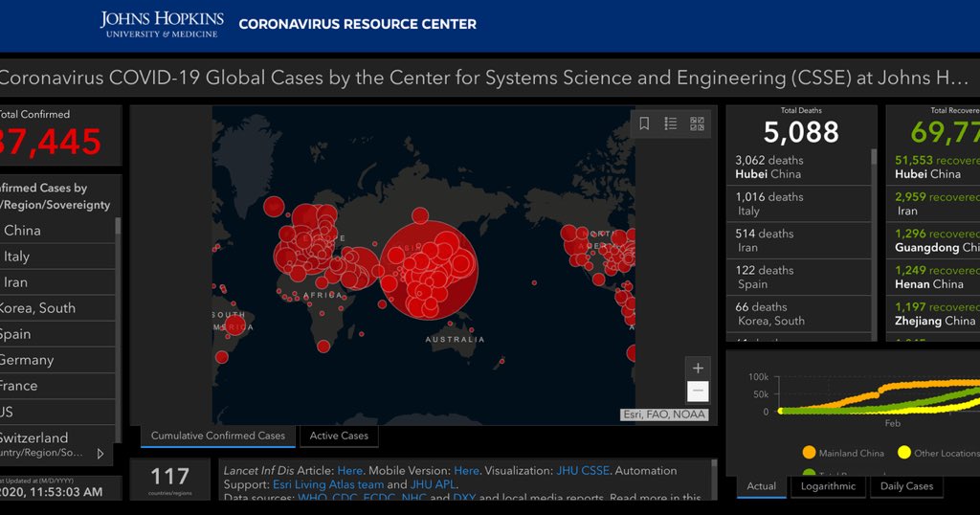Open the basemap gallery grid icon
This screenshot has width=980, height=515.
click(697, 123)
